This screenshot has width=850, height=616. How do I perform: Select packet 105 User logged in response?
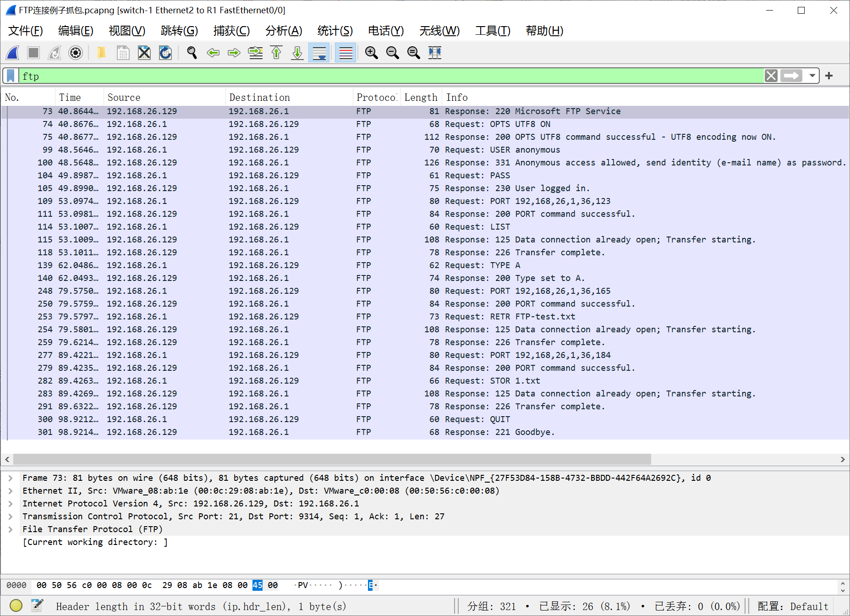point(425,188)
